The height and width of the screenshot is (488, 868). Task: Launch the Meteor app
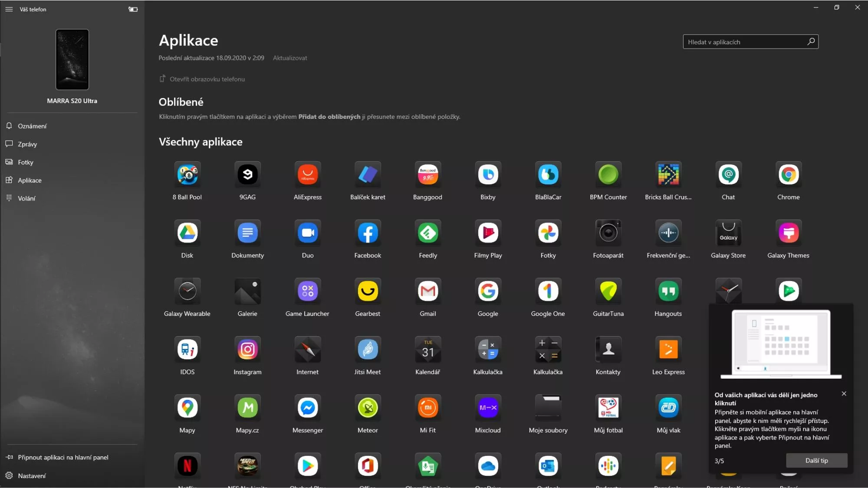368,407
